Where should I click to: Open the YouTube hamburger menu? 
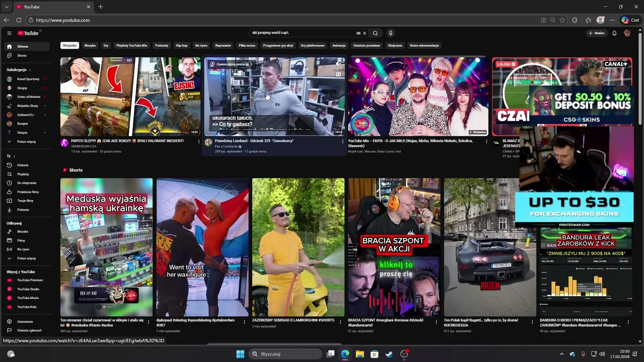point(9,33)
